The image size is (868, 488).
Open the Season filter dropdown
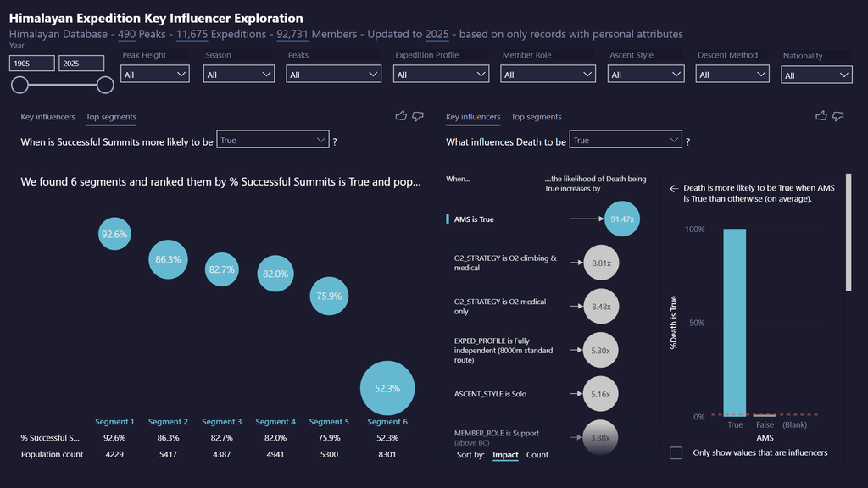coord(238,75)
